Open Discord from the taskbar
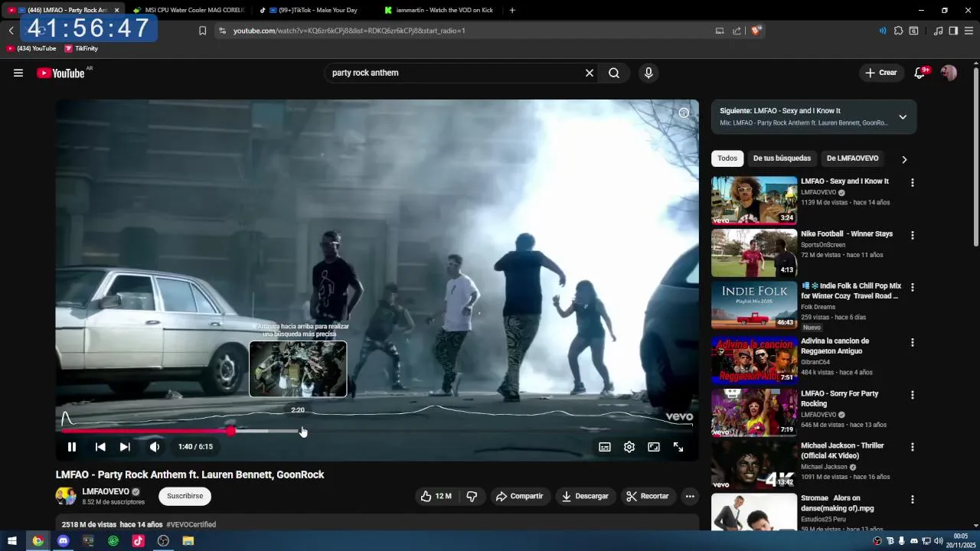This screenshot has height=551, width=980. (63, 541)
